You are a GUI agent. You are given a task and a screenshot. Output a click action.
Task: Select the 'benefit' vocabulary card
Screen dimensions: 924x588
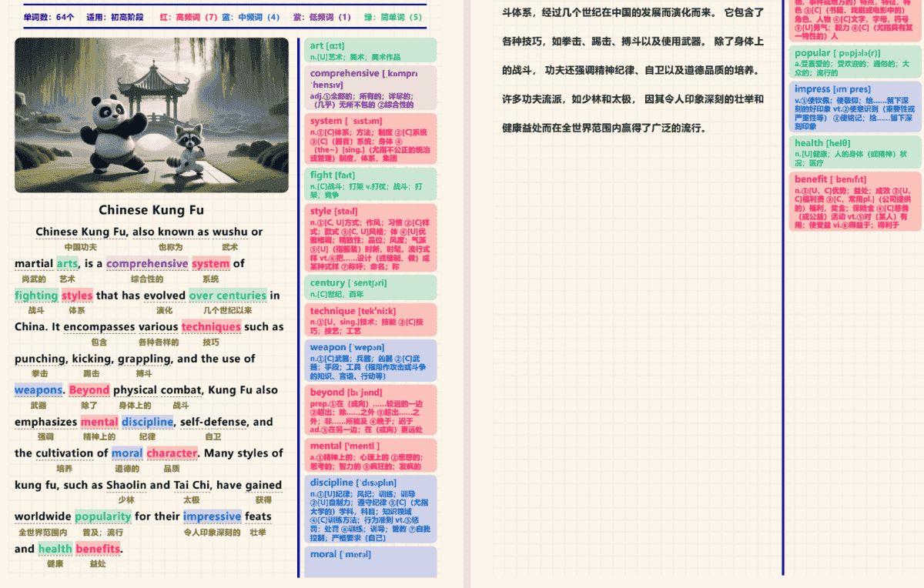(854, 202)
